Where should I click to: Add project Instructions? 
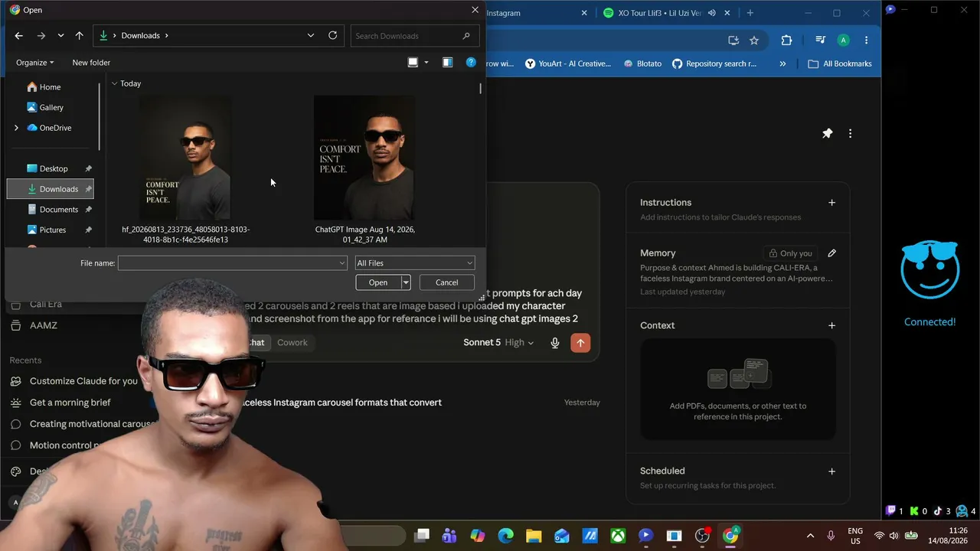pyautogui.click(x=831, y=203)
